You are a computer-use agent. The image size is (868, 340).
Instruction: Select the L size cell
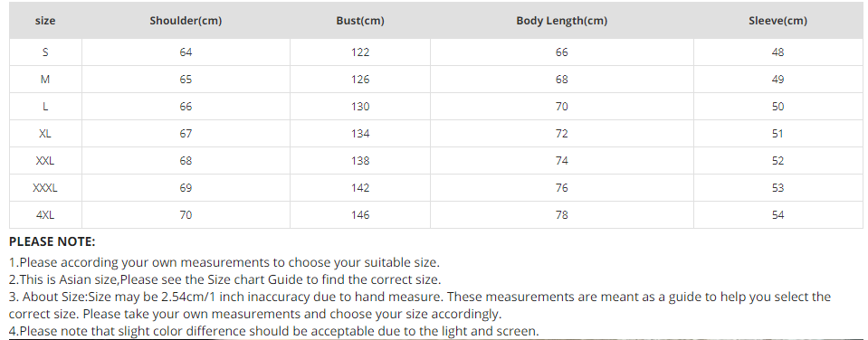point(45,107)
